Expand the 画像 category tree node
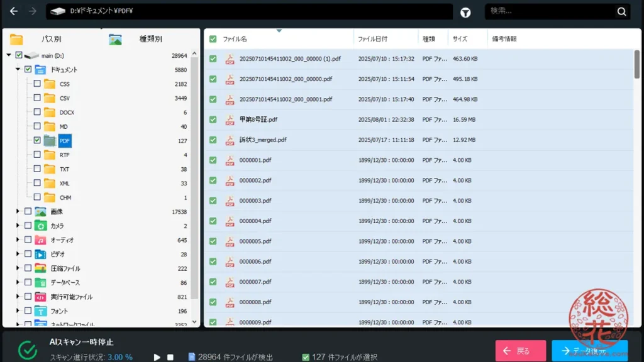 [18, 212]
